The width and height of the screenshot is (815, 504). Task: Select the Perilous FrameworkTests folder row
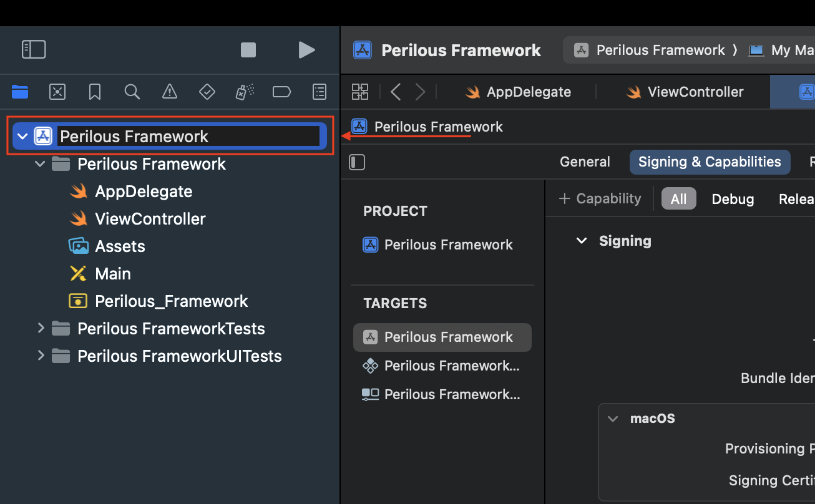pyautogui.click(x=171, y=329)
